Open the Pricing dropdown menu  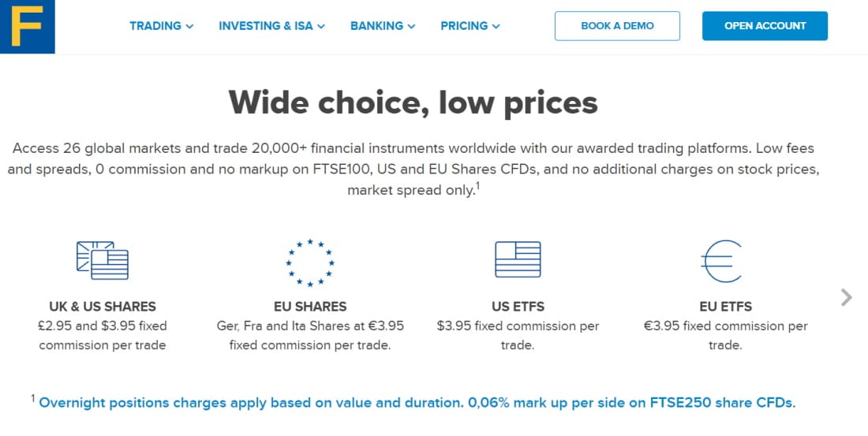pyautogui.click(x=470, y=26)
